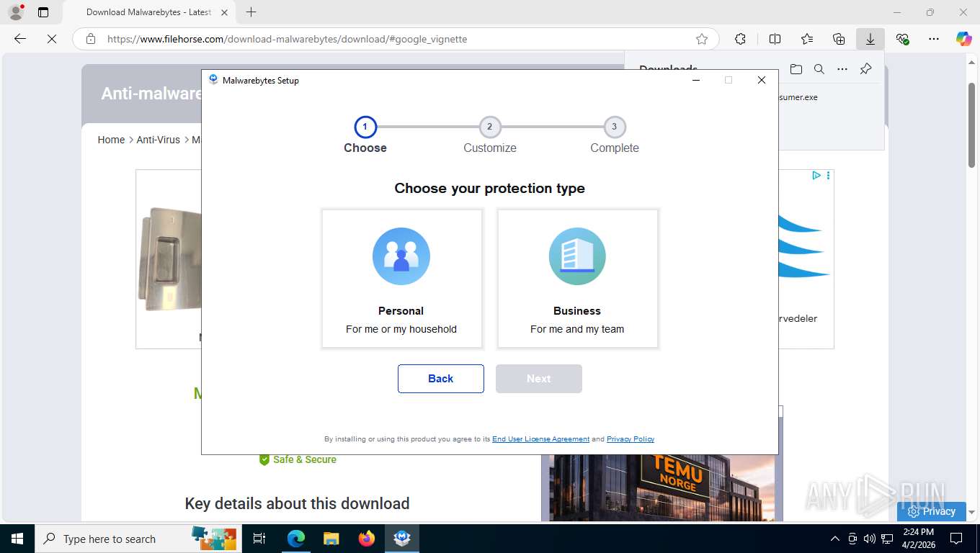This screenshot has width=980, height=553.
Task: Open Edge collections icon
Action: (x=839, y=39)
